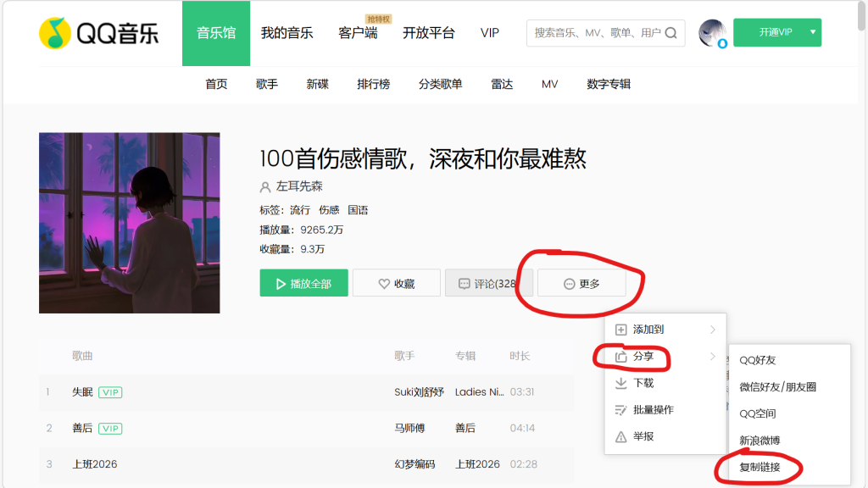The height and width of the screenshot is (488, 868).
Task: Select 复制链接 from share submenu
Action: tap(759, 468)
